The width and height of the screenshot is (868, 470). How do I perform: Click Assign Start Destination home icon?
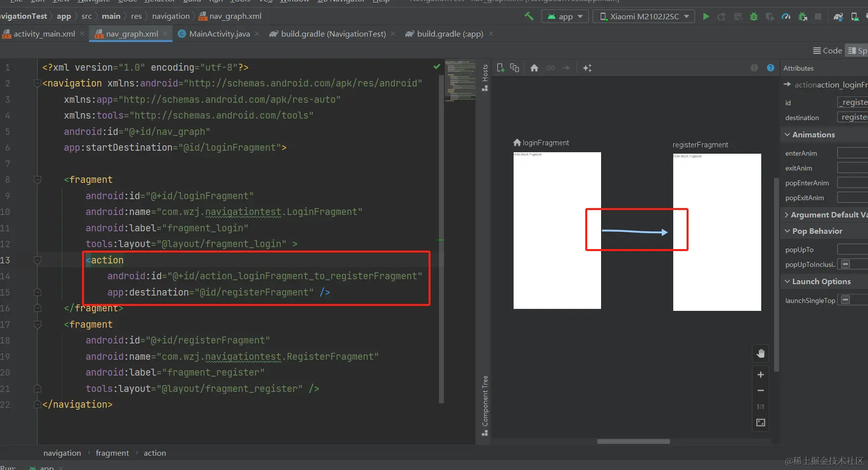pos(534,68)
